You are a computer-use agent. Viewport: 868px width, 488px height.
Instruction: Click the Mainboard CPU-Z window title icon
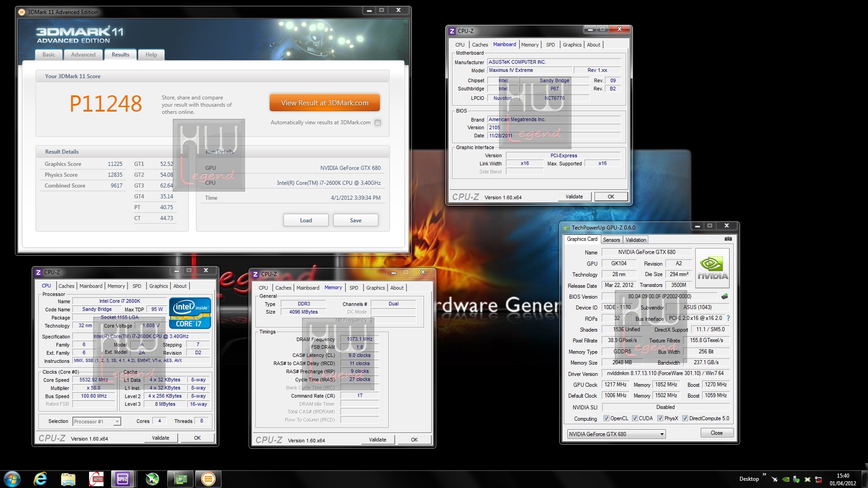pyautogui.click(x=452, y=31)
